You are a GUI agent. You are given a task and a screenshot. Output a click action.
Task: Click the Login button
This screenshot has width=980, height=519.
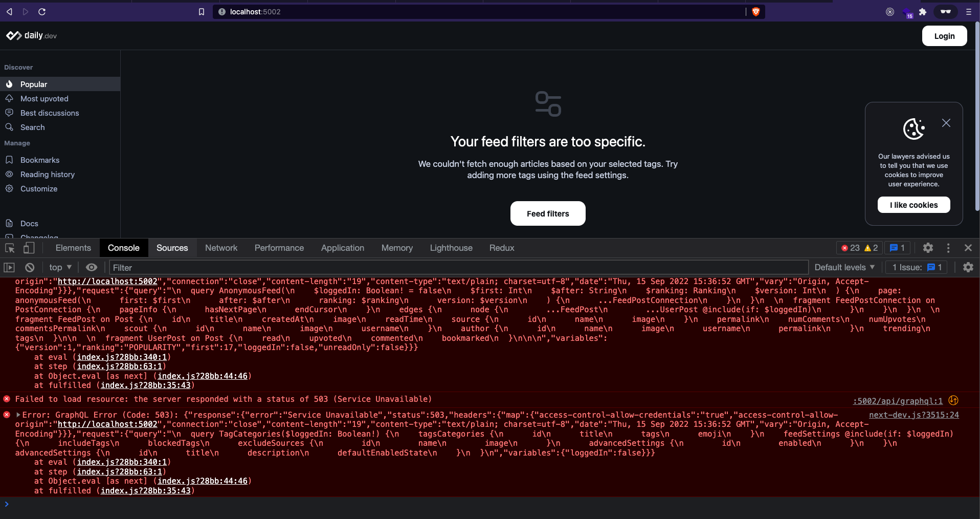click(944, 36)
